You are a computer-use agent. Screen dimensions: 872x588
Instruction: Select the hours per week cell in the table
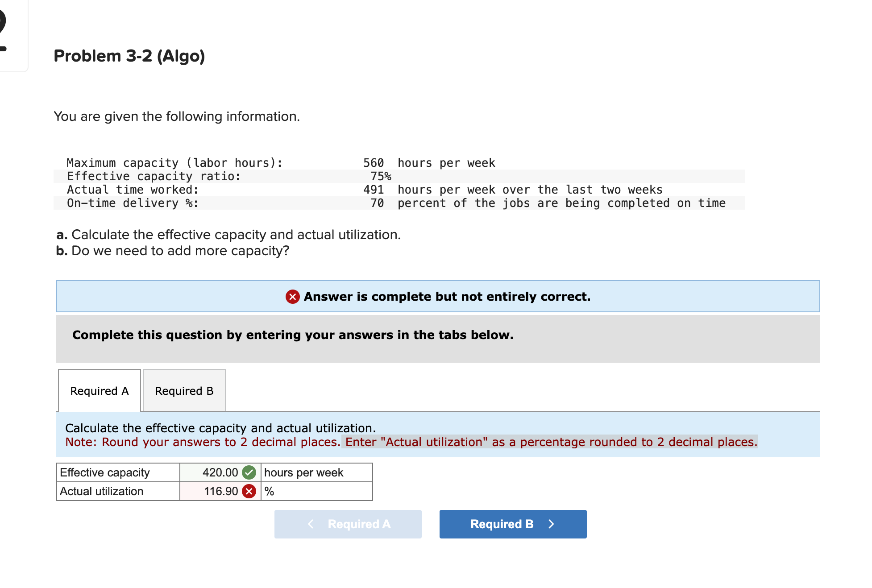[303, 472]
